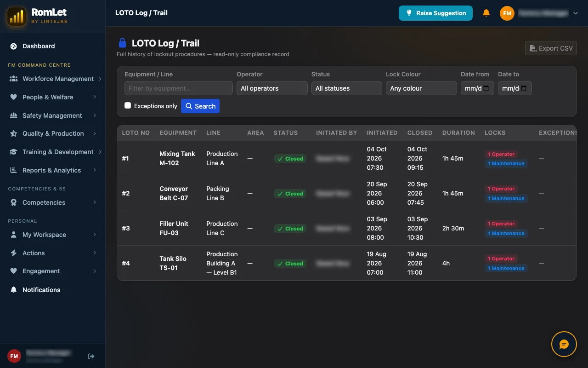Click the My Workspace person icon
The image size is (588, 368).
(x=13, y=235)
